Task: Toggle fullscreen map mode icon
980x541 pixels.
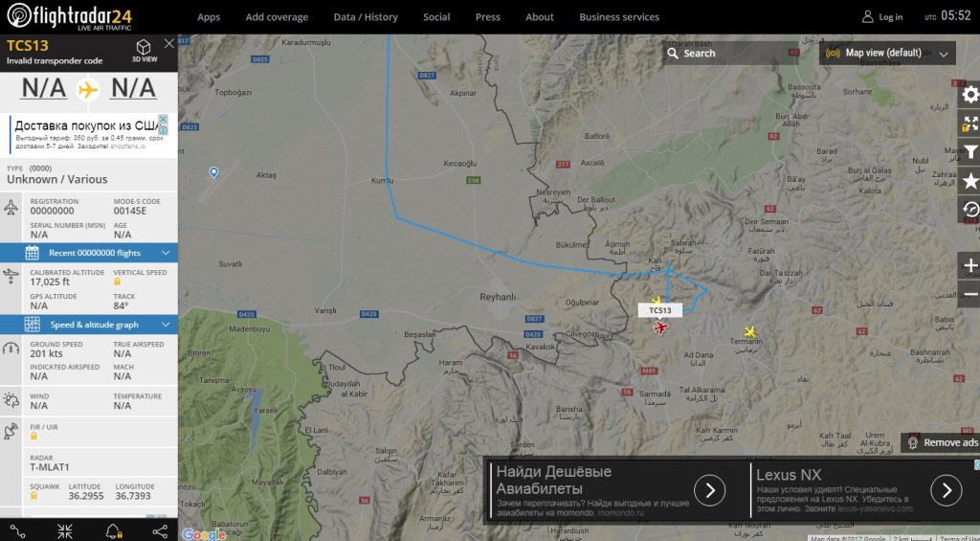Action: (969, 124)
